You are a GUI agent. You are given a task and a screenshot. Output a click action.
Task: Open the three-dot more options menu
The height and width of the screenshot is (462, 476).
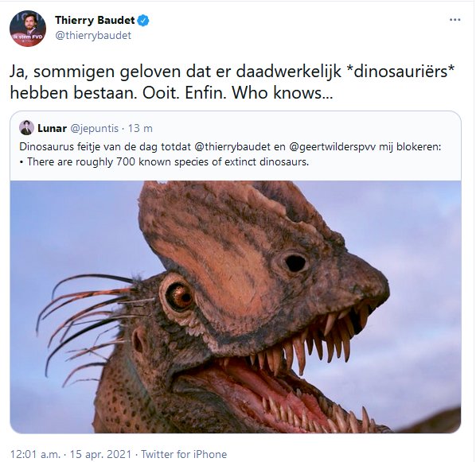click(455, 20)
